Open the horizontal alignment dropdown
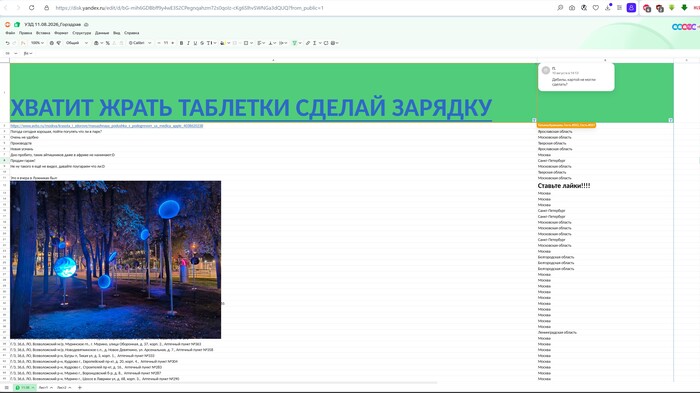This screenshot has height=393, width=700. (x=262, y=43)
